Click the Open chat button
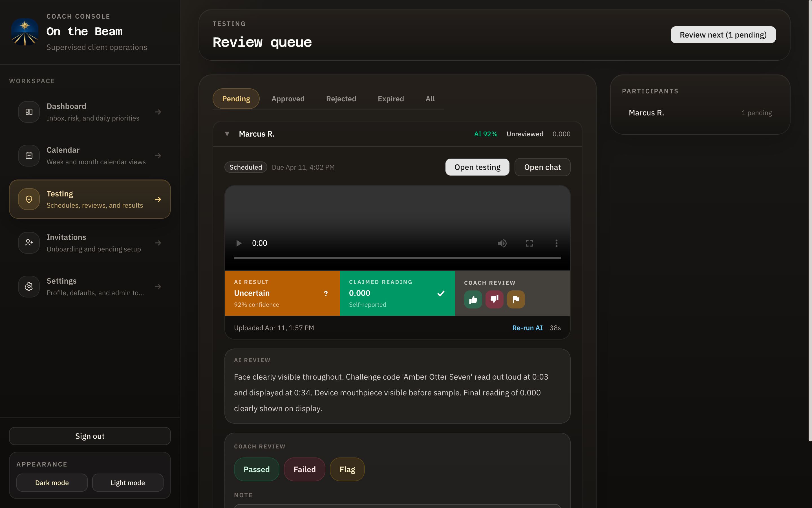Viewport: 812px width, 508px height. pyautogui.click(x=542, y=167)
